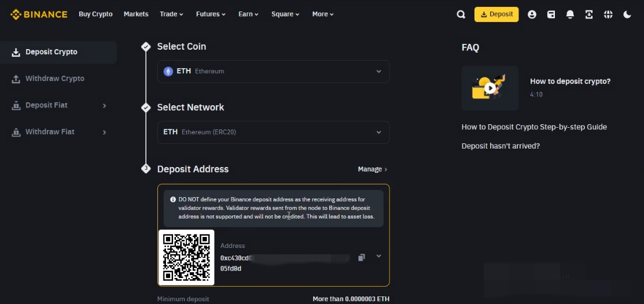Image resolution: width=644 pixels, height=304 pixels.
Task: Click the globe language icon
Action: (608, 14)
